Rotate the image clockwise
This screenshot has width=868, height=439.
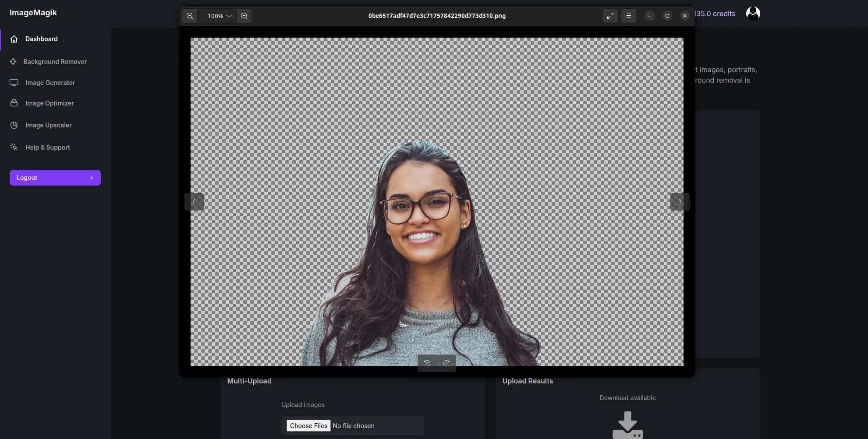[446, 363]
